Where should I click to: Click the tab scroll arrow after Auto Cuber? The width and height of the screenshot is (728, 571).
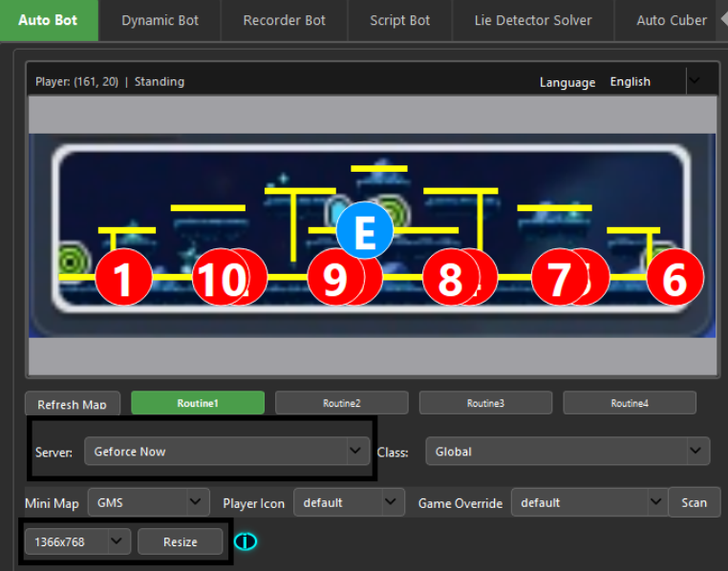(721, 20)
